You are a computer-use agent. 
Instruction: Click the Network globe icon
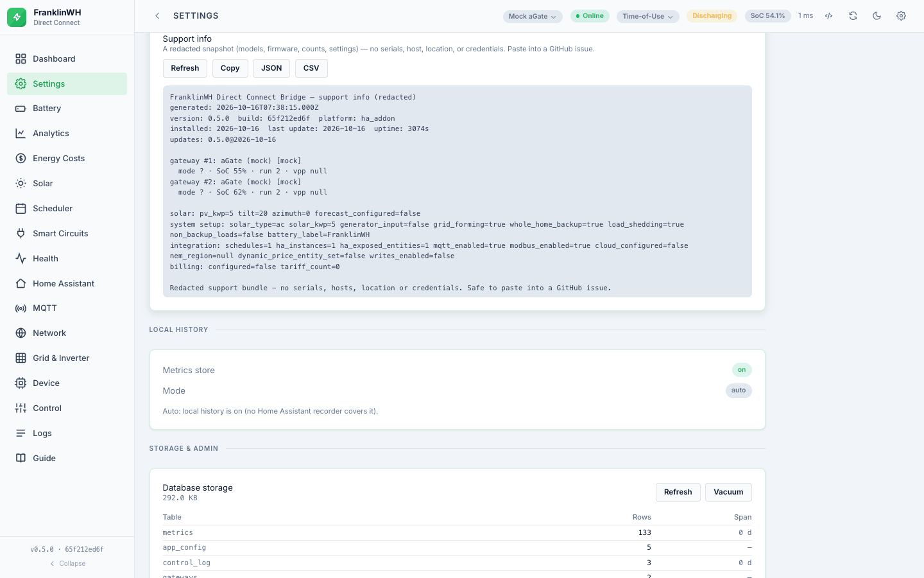21,333
